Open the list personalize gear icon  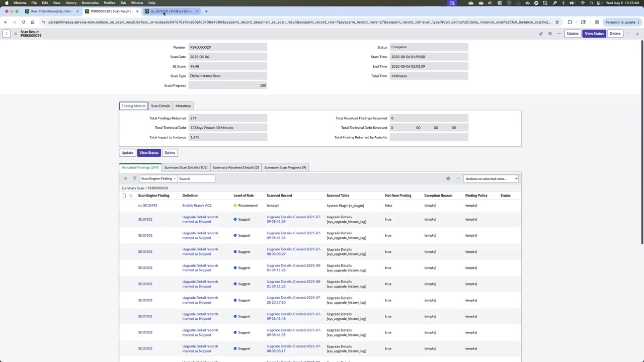448,178
